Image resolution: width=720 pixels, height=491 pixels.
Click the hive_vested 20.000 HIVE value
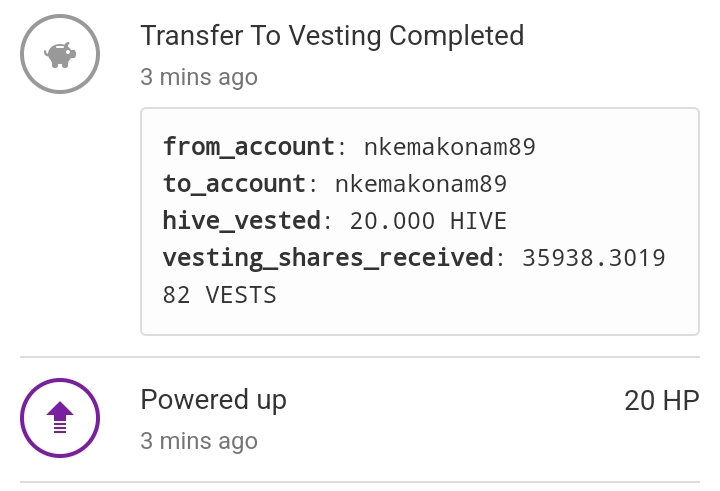coord(428,221)
